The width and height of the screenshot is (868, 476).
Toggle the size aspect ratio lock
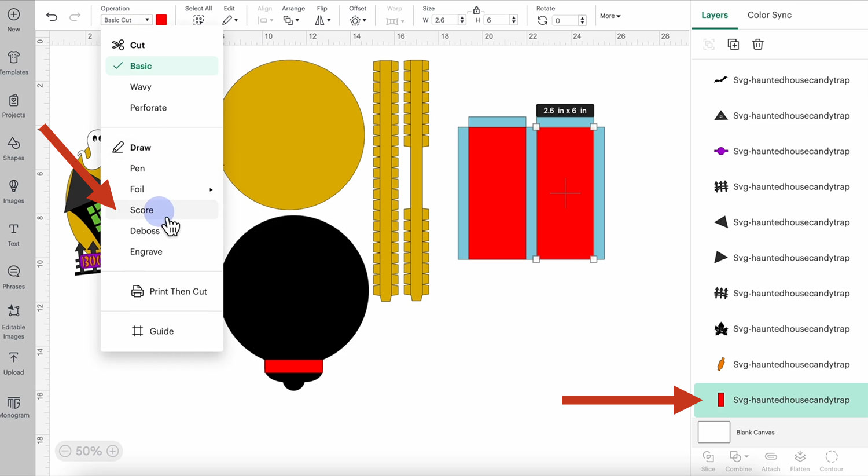(476, 10)
